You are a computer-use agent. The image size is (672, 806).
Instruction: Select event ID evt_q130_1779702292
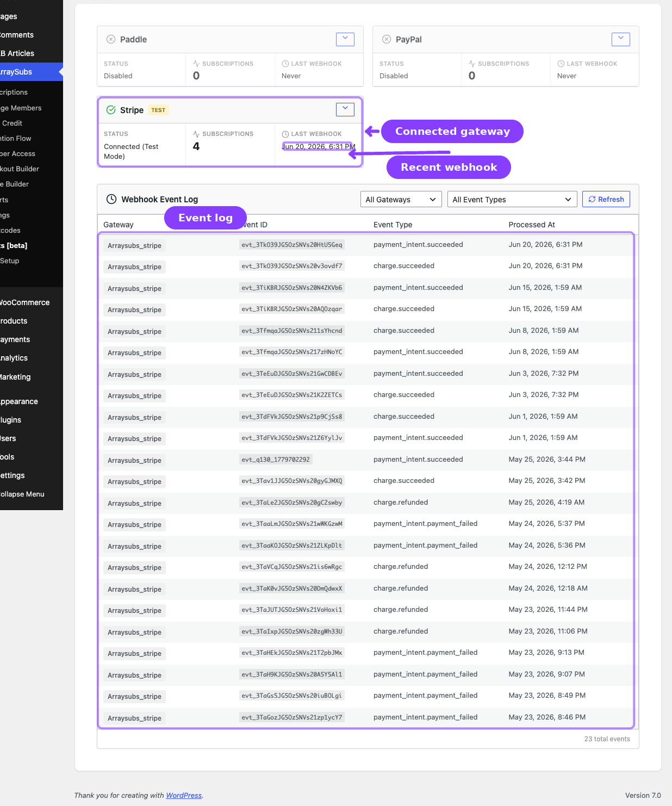tap(276, 460)
